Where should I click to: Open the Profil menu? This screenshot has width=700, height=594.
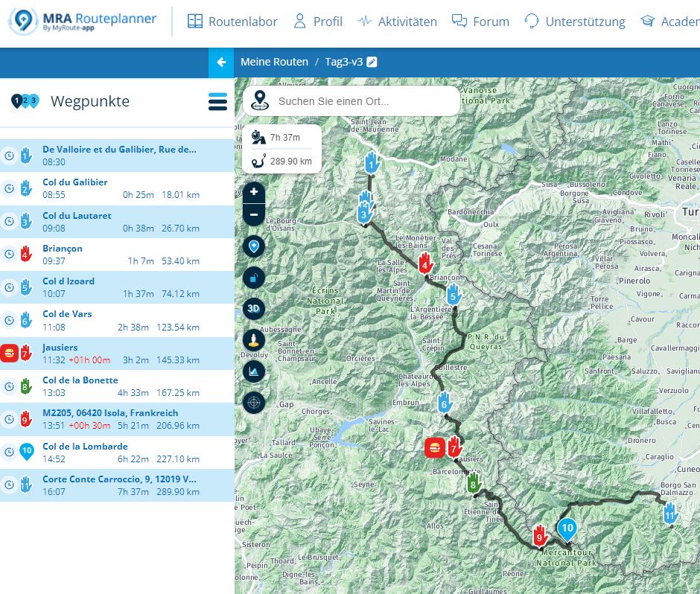click(x=318, y=22)
